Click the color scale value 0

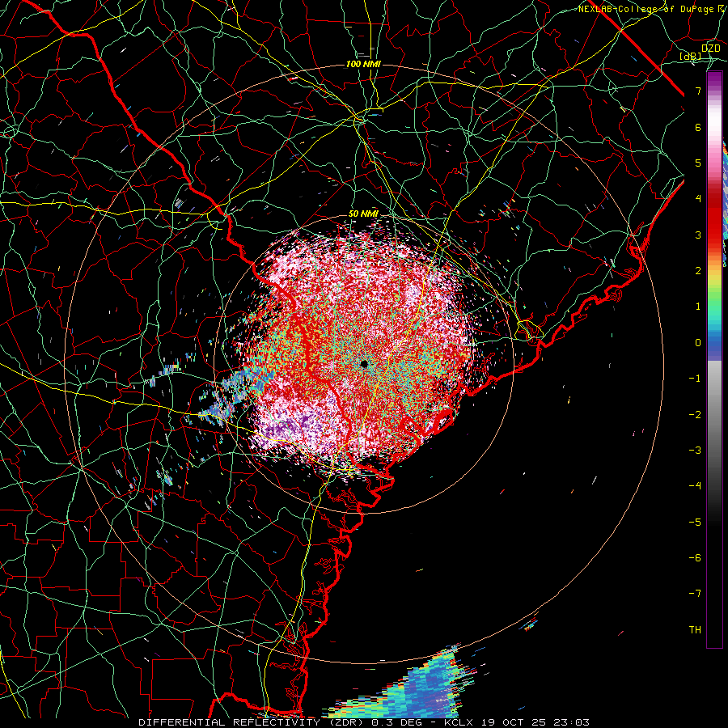click(698, 343)
